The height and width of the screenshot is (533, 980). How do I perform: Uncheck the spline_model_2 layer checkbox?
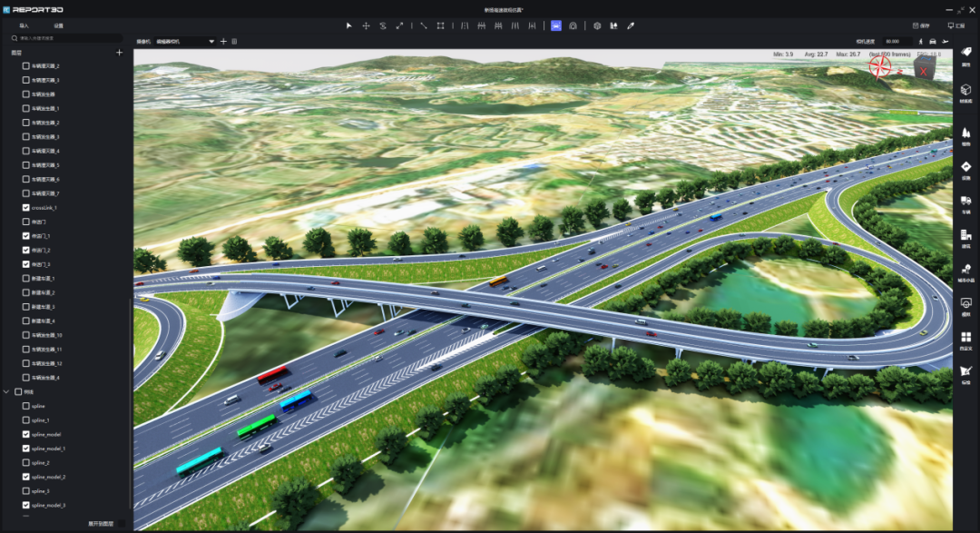tap(26, 477)
